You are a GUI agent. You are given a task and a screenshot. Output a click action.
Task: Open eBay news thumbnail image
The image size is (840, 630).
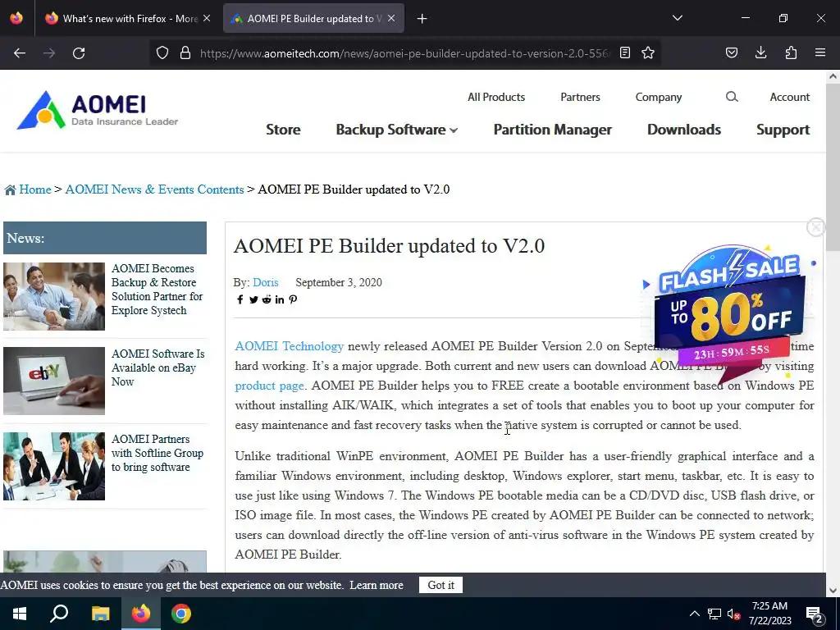[x=54, y=381]
